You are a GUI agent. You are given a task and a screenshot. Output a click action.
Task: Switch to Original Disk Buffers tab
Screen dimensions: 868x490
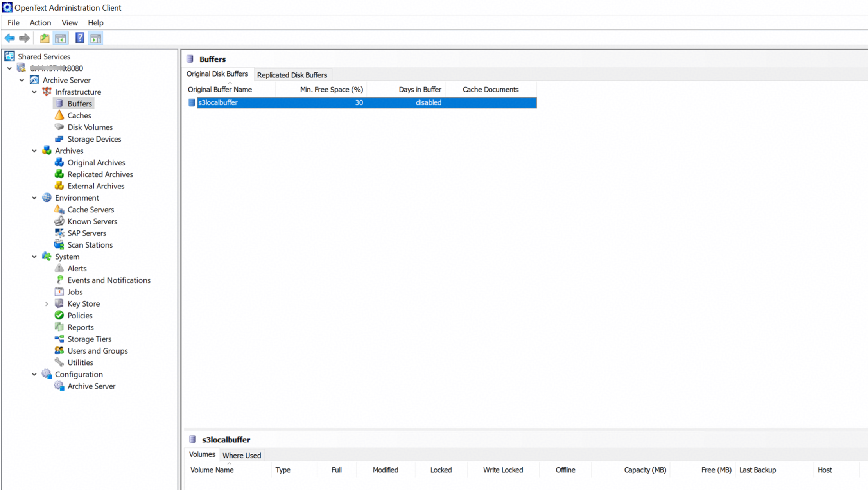click(217, 74)
